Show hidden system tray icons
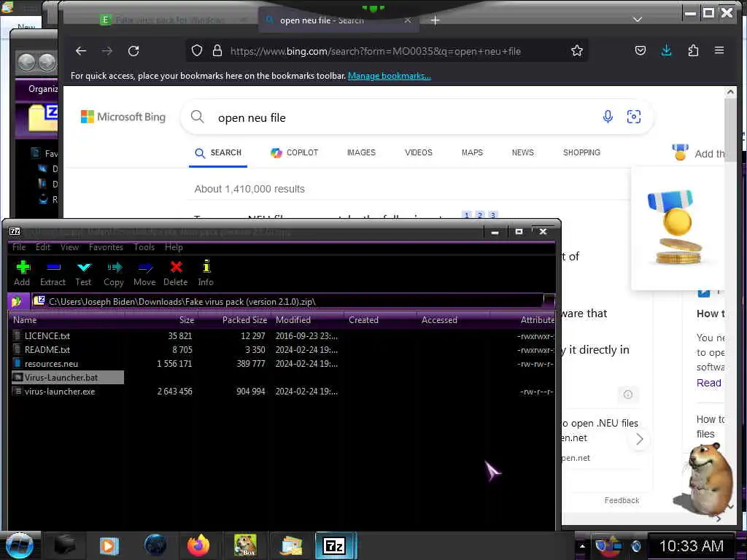The height and width of the screenshot is (560, 747). click(581, 546)
